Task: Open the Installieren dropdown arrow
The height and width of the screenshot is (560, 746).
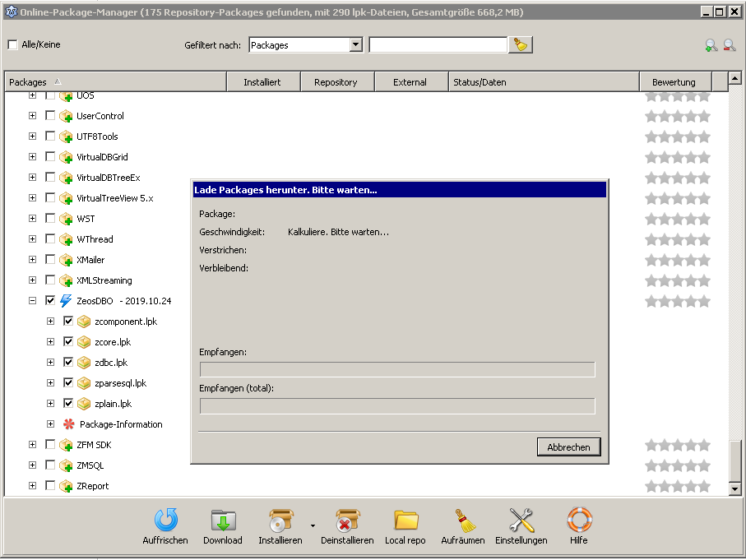Action: (x=313, y=524)
